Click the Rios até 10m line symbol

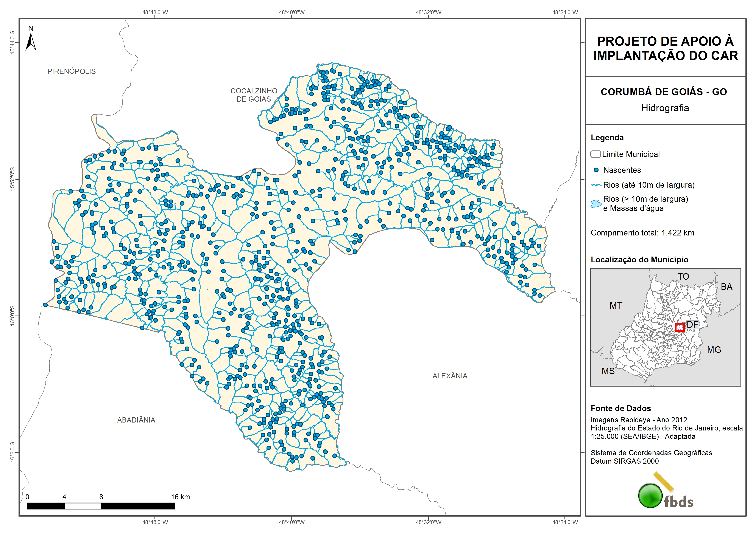[x=596, y=185]
